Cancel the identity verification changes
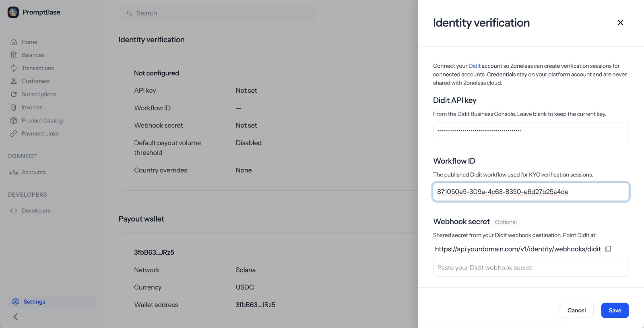This screenshot has height=328, width=644. 576,310
